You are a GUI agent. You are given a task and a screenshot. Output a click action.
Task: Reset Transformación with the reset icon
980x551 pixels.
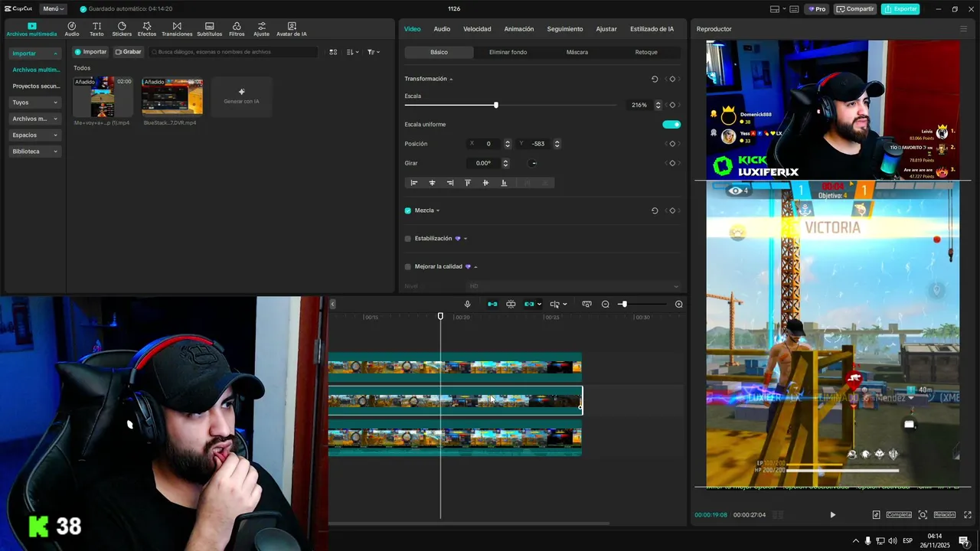pyautogui.click(x=655, y=79)
